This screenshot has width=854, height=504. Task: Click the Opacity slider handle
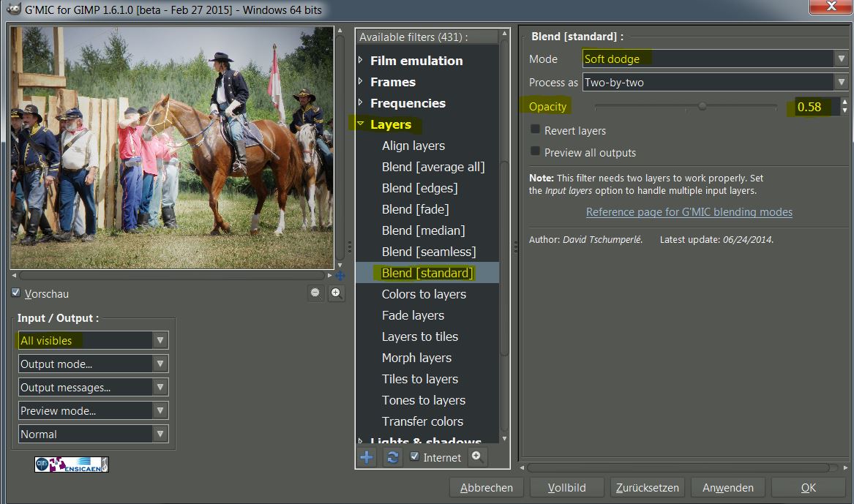[x=702, y=107]
